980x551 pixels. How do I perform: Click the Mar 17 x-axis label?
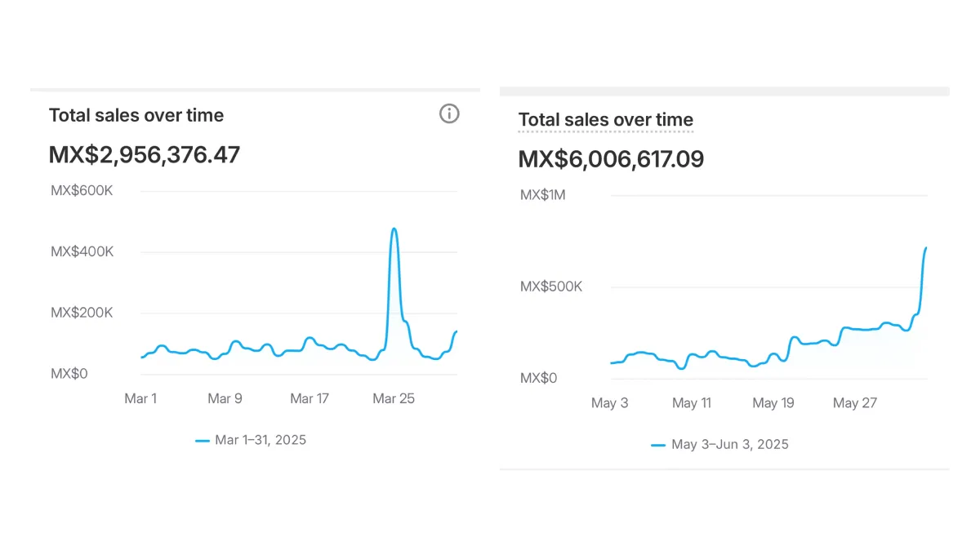click(310, 398)
